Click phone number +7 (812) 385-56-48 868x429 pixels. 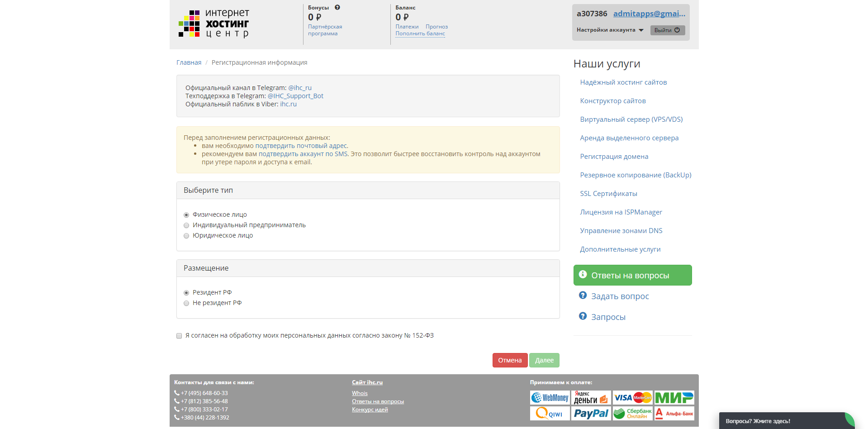[x=204, y=401]
